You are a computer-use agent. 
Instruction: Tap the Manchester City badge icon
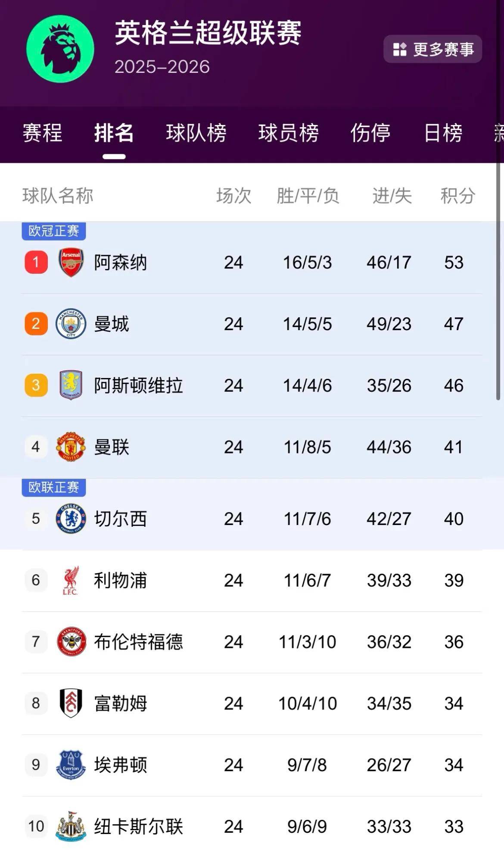tap(71, 324)
